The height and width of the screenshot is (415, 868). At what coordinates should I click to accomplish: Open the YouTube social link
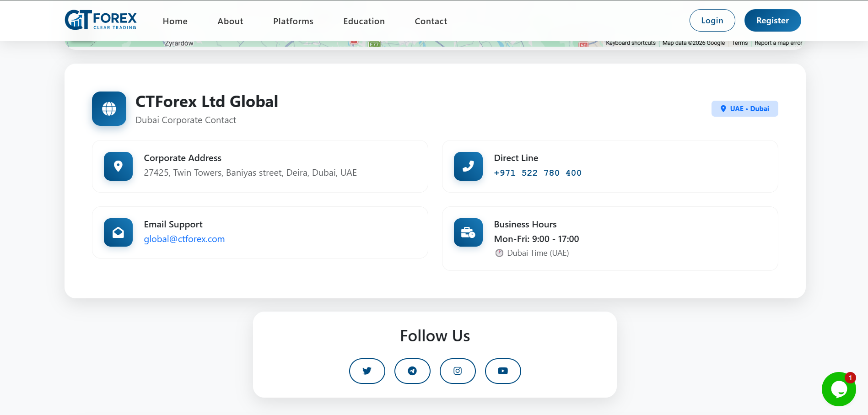tap(503, 371)
